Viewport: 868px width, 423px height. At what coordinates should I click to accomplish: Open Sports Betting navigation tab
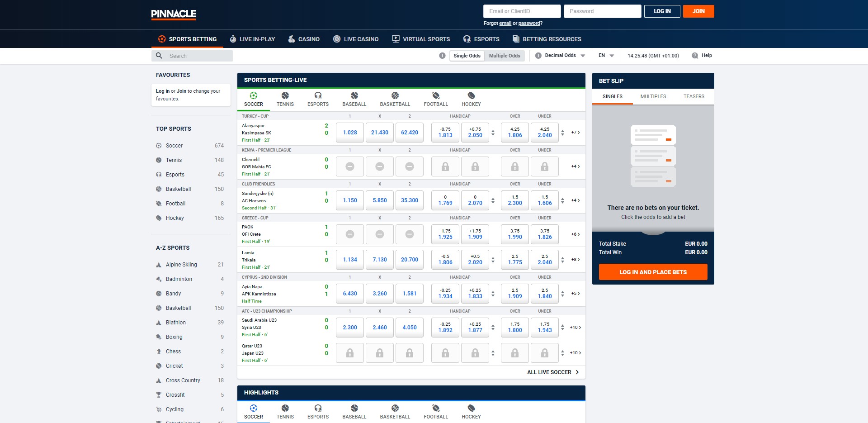pos(187,39)
